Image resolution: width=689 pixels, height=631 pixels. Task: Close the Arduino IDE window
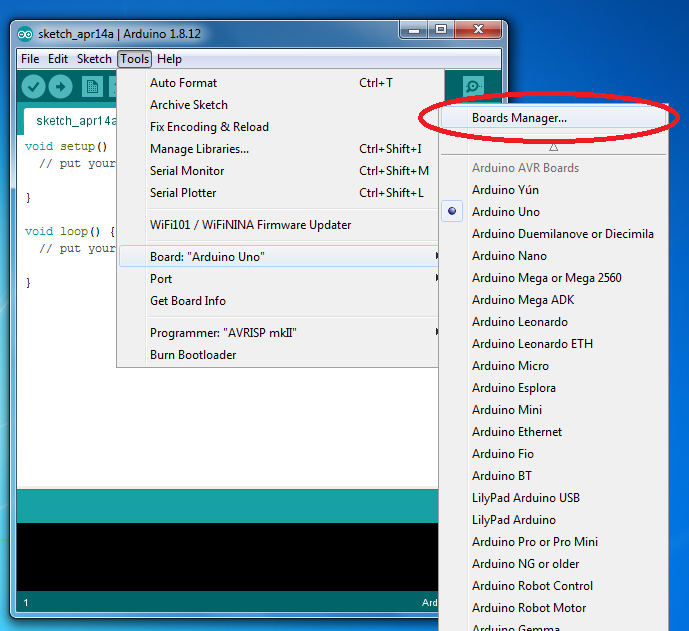tap(479, 29)
